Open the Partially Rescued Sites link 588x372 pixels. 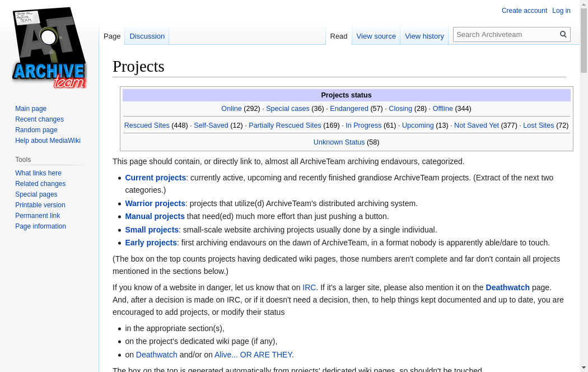[x=285, y=125]
